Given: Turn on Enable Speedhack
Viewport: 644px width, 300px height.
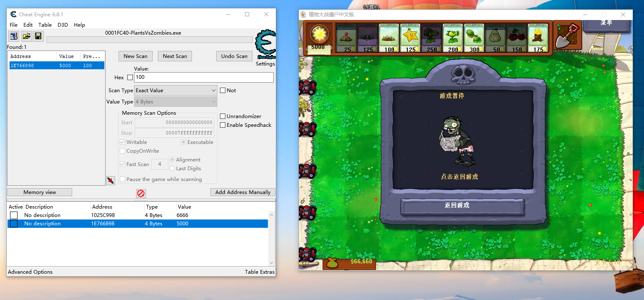Looking at the screenshot, I should tap(223, 125).
